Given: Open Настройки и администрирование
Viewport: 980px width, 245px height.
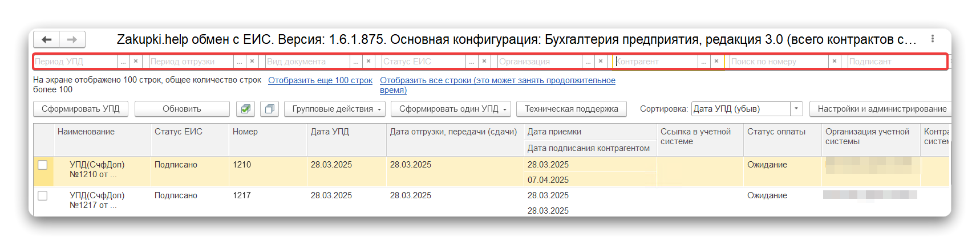Looking at the screenshot, I should (x=881, y=109).
